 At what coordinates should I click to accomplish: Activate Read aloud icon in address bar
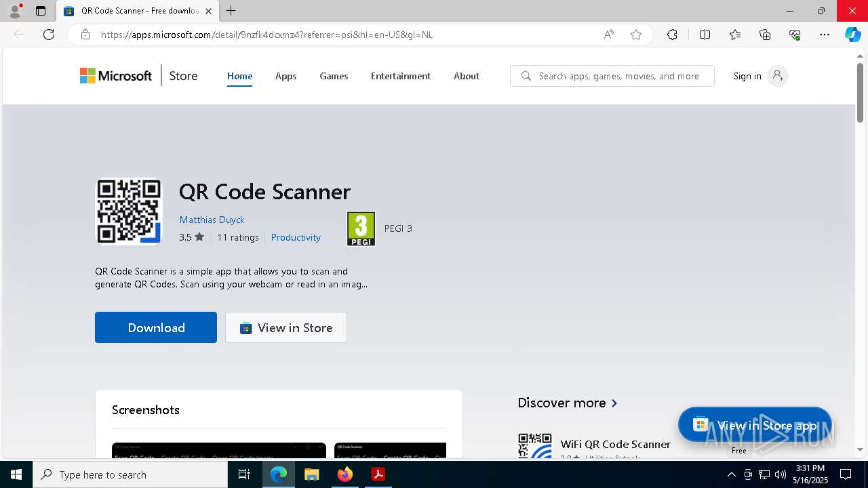click(609, 35)
